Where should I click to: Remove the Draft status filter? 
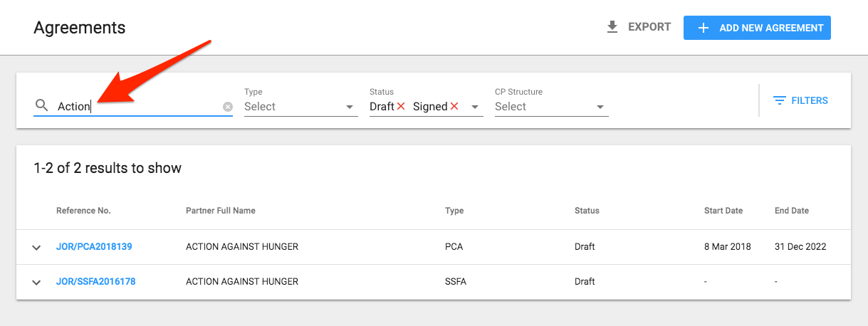[x=401, y=106]
